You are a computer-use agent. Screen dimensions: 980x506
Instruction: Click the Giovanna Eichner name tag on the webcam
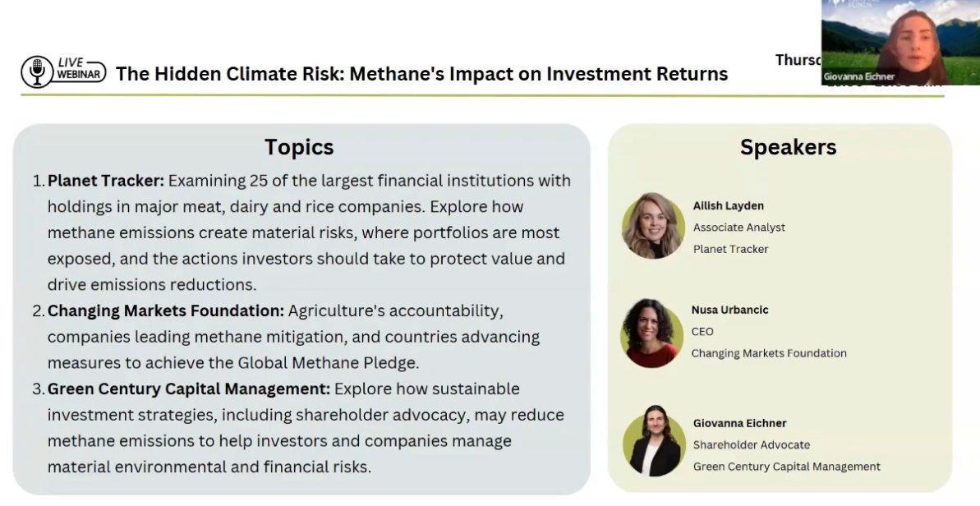858,76
